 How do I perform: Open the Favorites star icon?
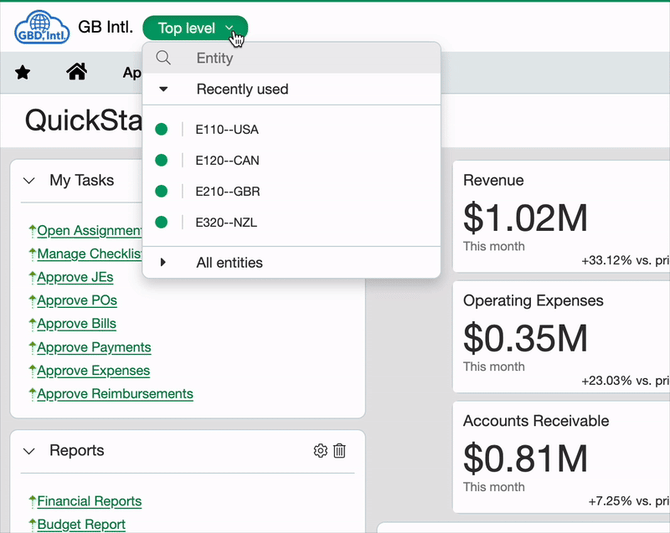pos(23,72)
